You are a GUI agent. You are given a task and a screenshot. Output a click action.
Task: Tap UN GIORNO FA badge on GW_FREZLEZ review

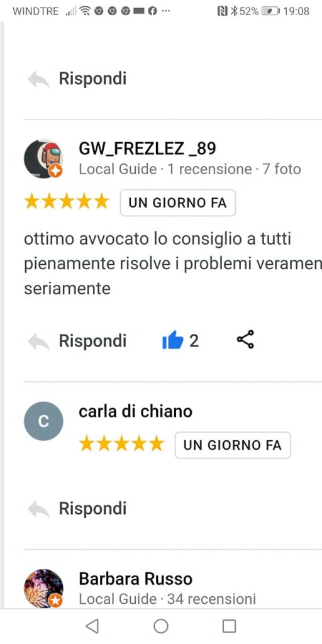pyautogui.click(x=178, y=203)
